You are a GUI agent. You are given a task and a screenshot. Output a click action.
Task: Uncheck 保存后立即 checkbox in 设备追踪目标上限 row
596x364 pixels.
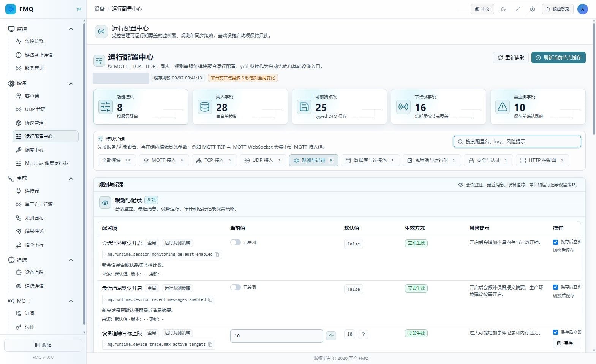[555, 332]
